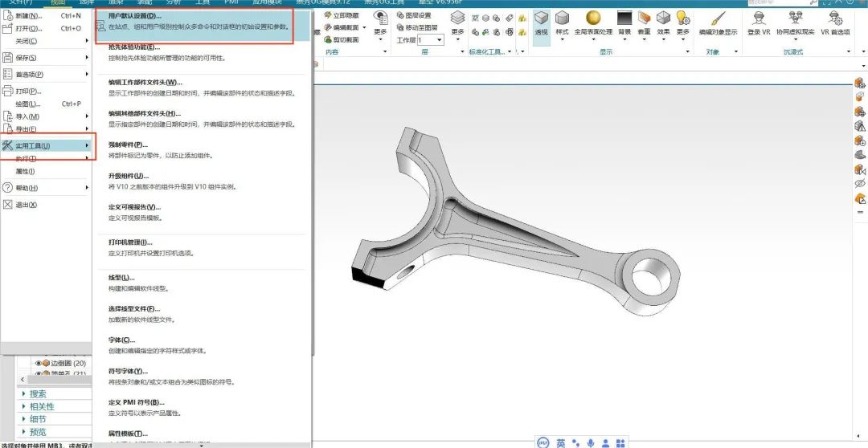Click the 保存 (Save) disk icon
This screenshot has height=448, width=868.
(x=8, y=58)
